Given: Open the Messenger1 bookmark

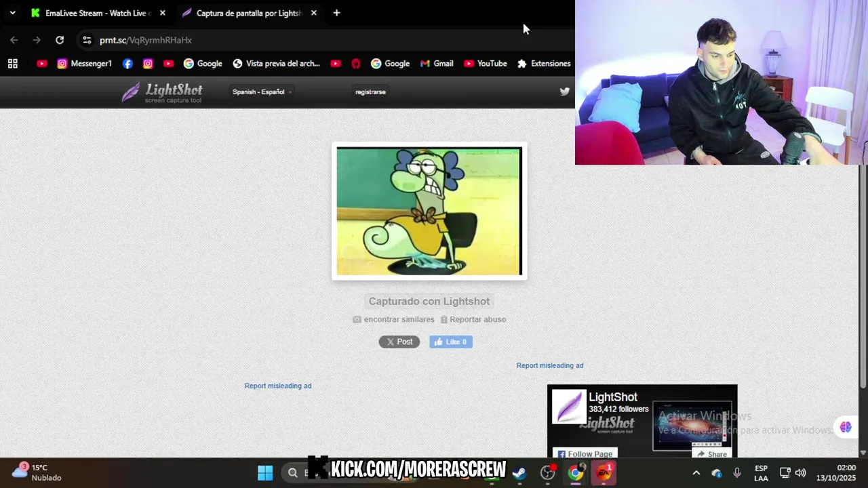Looking at the screenshot, I should click(x=84, y=64).
